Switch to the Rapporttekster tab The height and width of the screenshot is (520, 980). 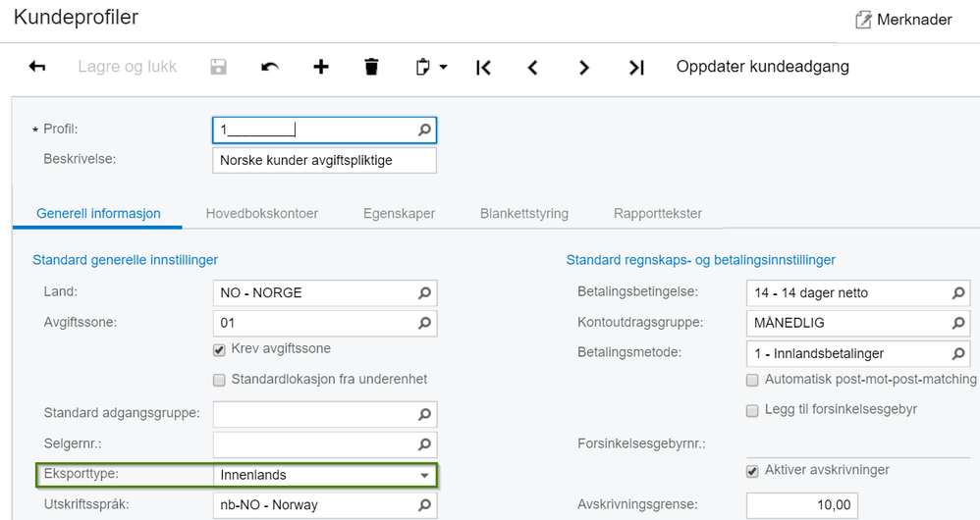coord(657,213)
